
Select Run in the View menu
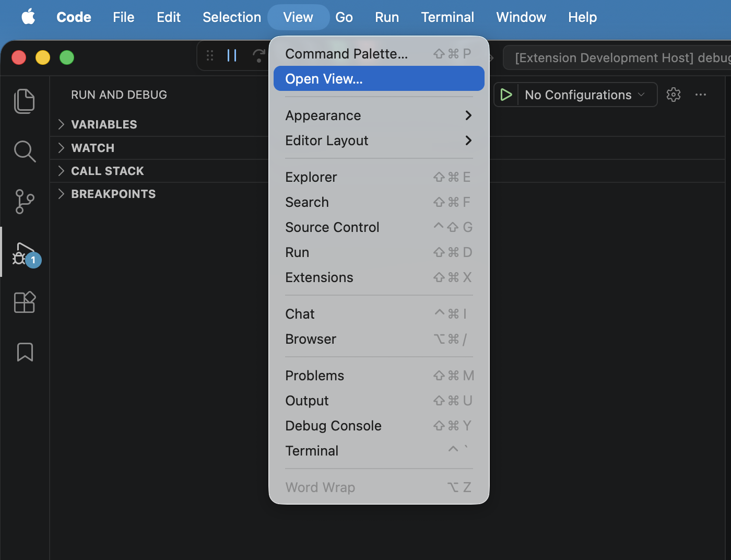pos(379,252)
